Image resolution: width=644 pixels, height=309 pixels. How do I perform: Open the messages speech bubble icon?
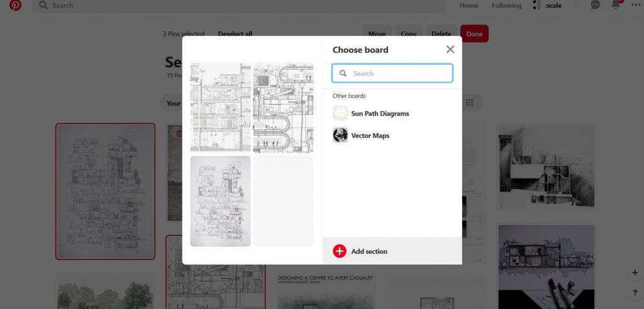(595, 5)
